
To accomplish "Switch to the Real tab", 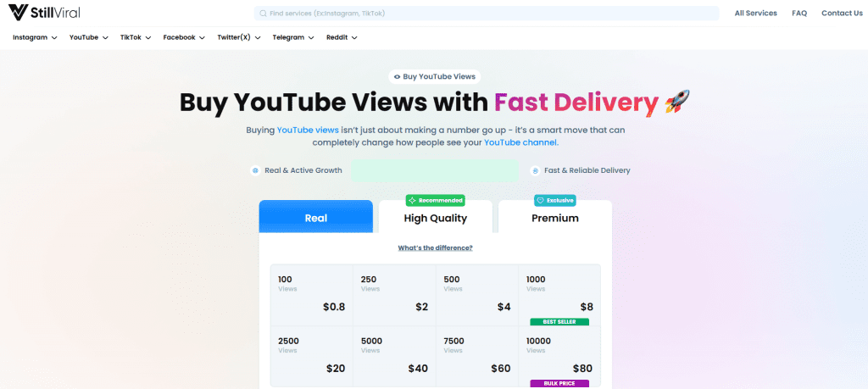I will pyautogui.click(x=315, y=217).
